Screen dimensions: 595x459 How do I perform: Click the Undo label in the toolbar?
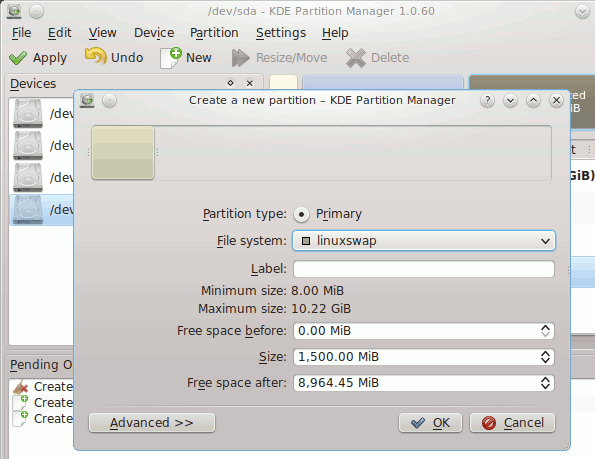(127, 58)
